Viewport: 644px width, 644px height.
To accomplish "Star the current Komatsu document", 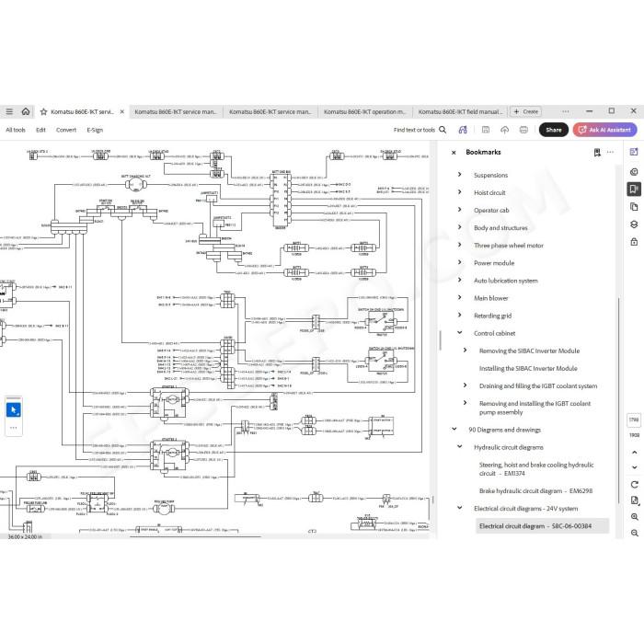I will click(43, 111).
